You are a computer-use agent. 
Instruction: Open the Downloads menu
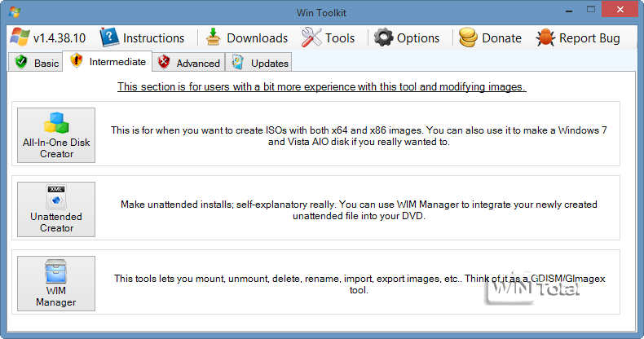point(247,37)
